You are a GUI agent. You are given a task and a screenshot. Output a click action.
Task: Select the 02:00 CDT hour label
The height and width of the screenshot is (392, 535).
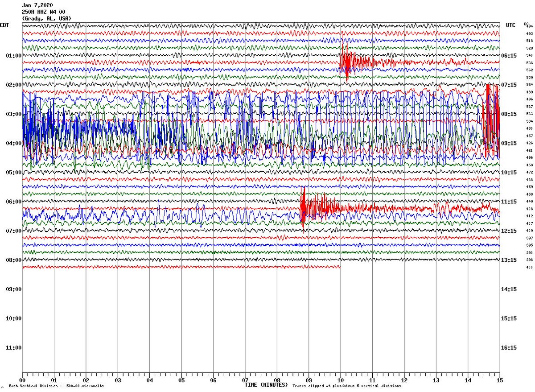[x=13, y=85]
